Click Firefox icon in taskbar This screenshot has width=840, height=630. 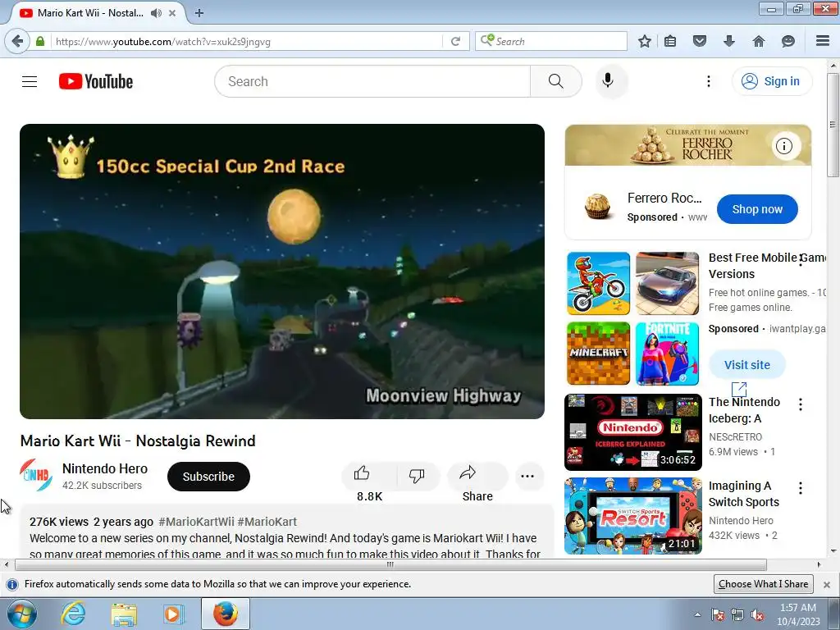[x=226, y=614]
